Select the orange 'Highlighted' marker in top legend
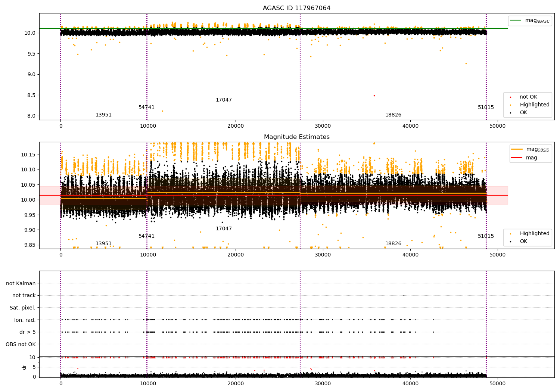560x392 pixels. (x=510, y=105)
